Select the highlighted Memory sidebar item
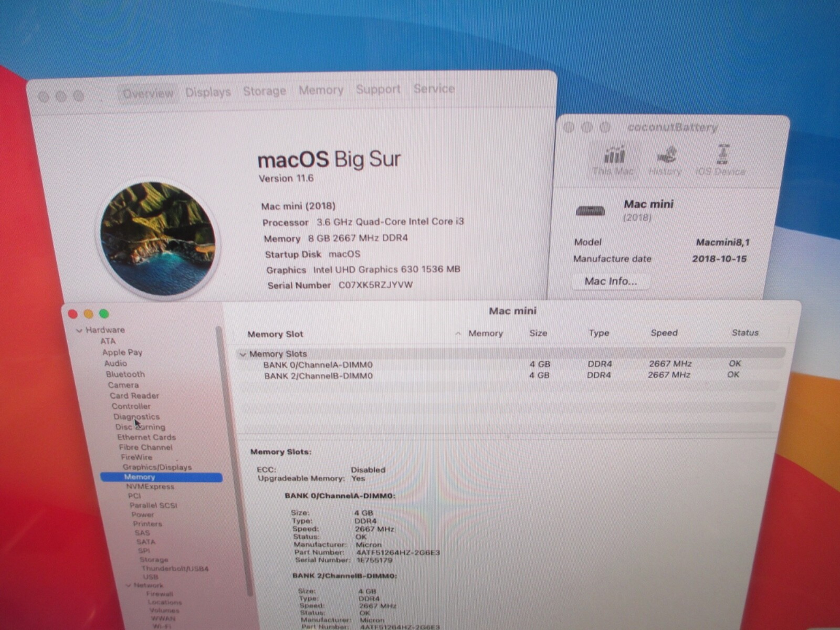Image resolution: width=840 pixels, height=630 pixels. 161,477
